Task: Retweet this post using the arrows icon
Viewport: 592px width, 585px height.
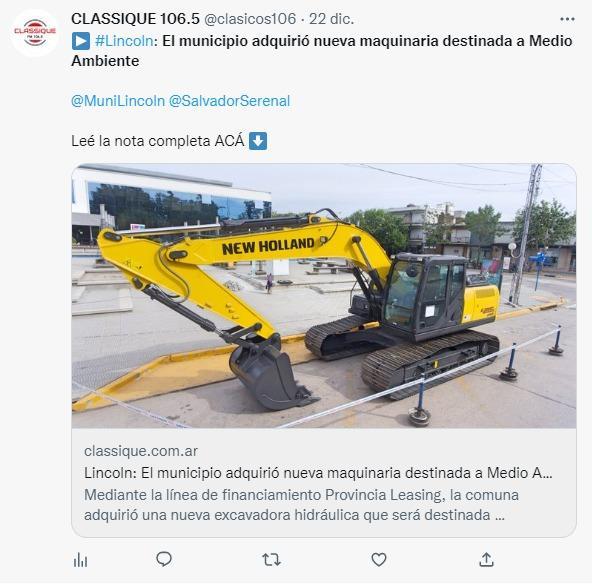Action: (x=271, y=560)
